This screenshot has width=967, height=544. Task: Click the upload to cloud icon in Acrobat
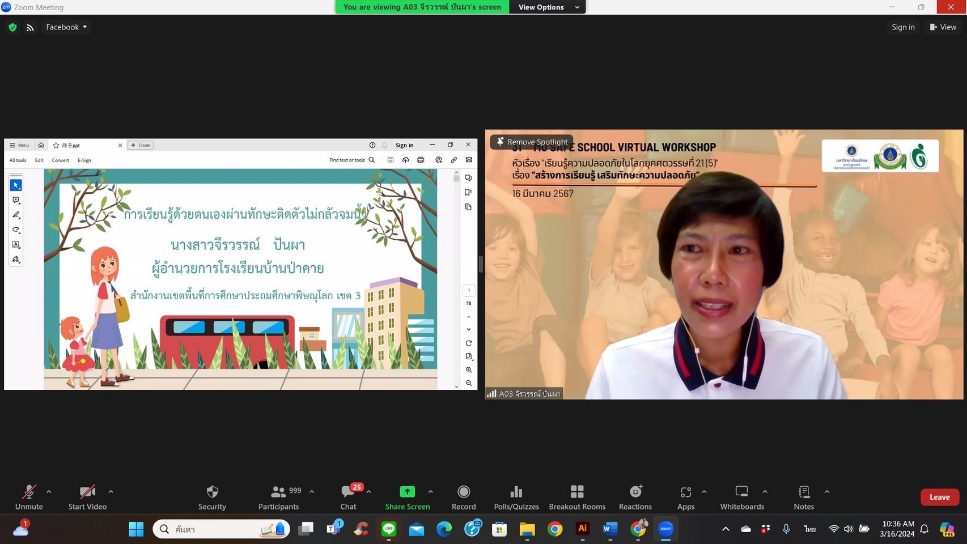405,160
